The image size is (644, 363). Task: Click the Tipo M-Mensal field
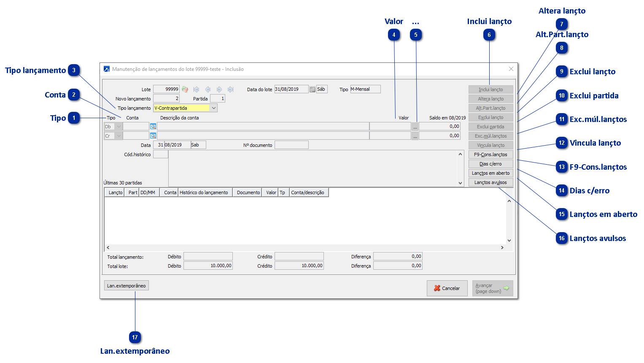click(x=365, y=89)
